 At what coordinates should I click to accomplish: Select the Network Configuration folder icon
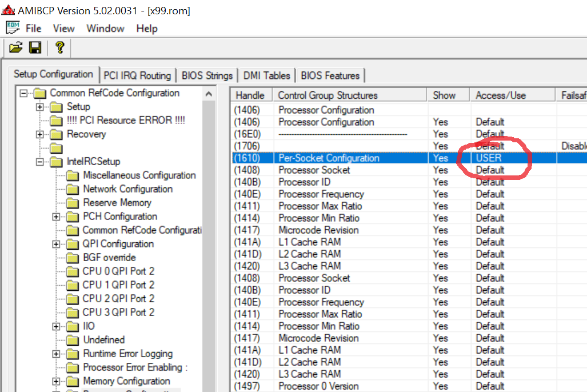click(72, 189)
